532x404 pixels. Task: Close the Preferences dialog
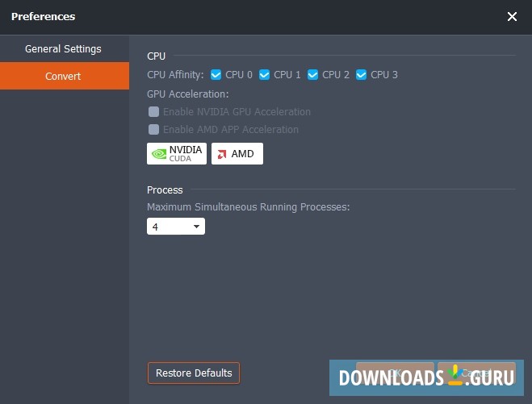tap(512, 16)
